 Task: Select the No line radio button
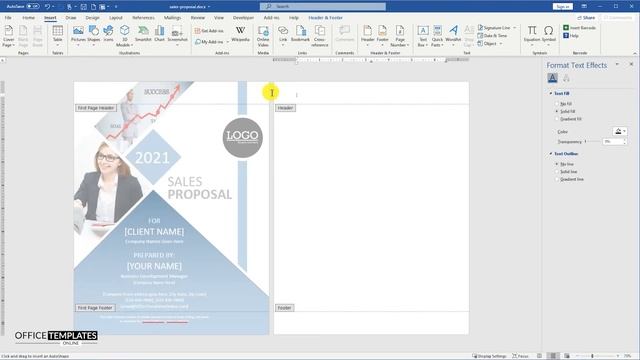557,164
